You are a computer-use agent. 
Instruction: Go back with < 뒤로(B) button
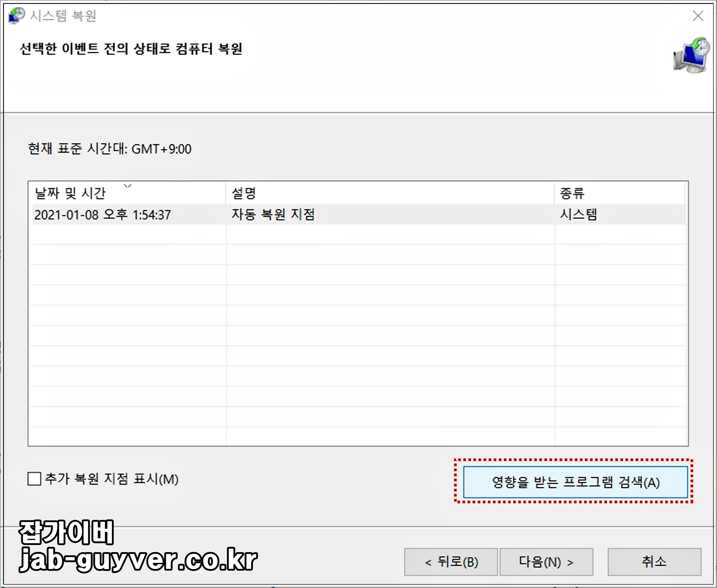tap(450, 562)
